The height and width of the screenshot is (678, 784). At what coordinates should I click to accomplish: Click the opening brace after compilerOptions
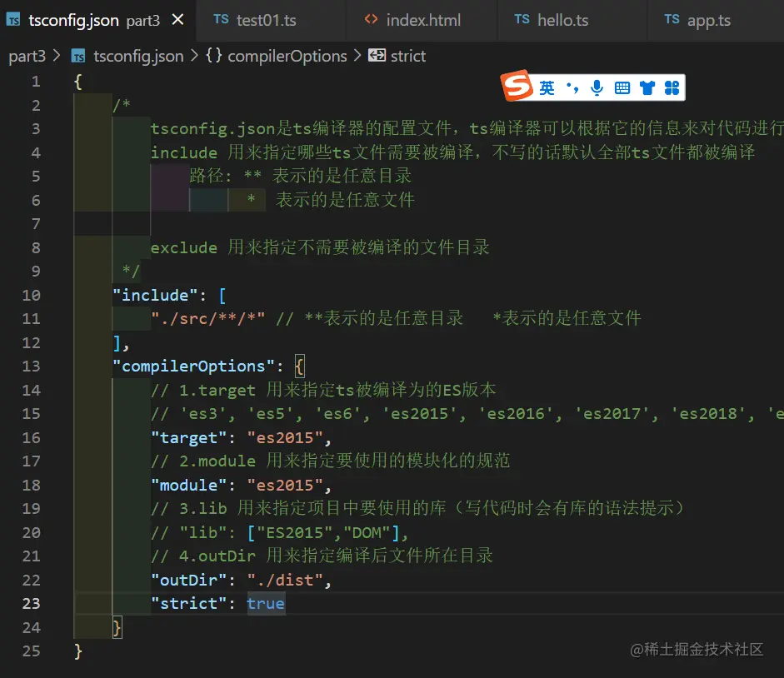[x=299, y=366]
